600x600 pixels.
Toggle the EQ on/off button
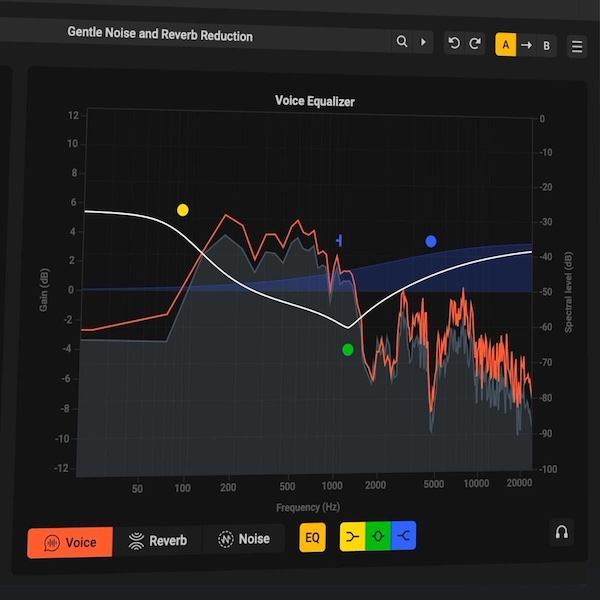313,538
